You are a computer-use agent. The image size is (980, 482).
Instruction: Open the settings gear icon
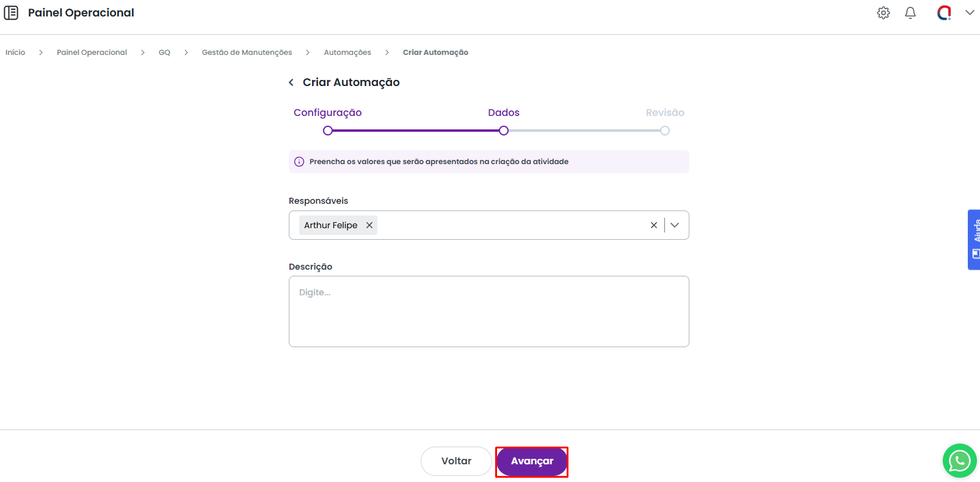tap(883, 13)
